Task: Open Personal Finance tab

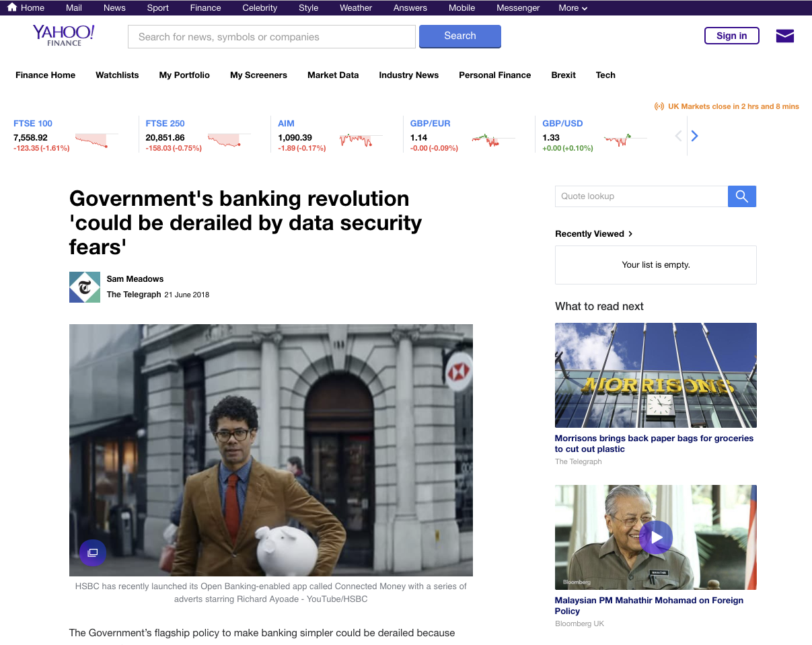Action: (x=495, y=75)
